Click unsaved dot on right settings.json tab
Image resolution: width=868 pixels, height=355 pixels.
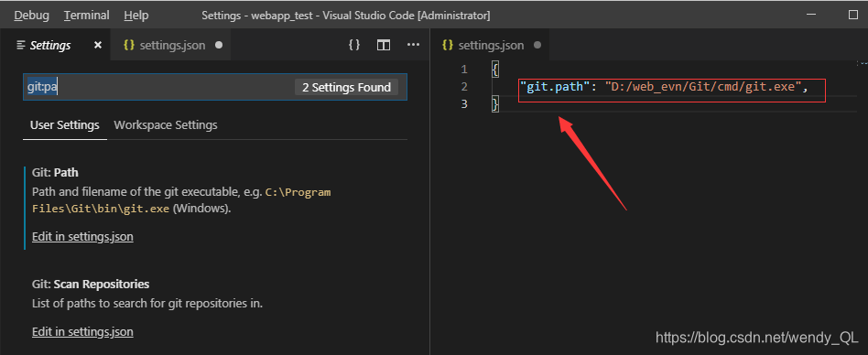537,46
